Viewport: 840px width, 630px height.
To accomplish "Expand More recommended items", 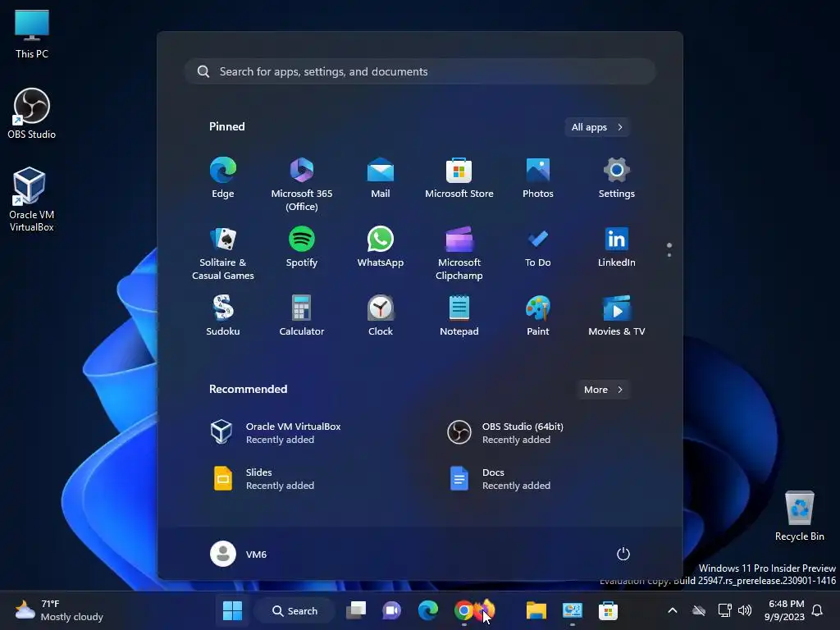I will [603, 390].
